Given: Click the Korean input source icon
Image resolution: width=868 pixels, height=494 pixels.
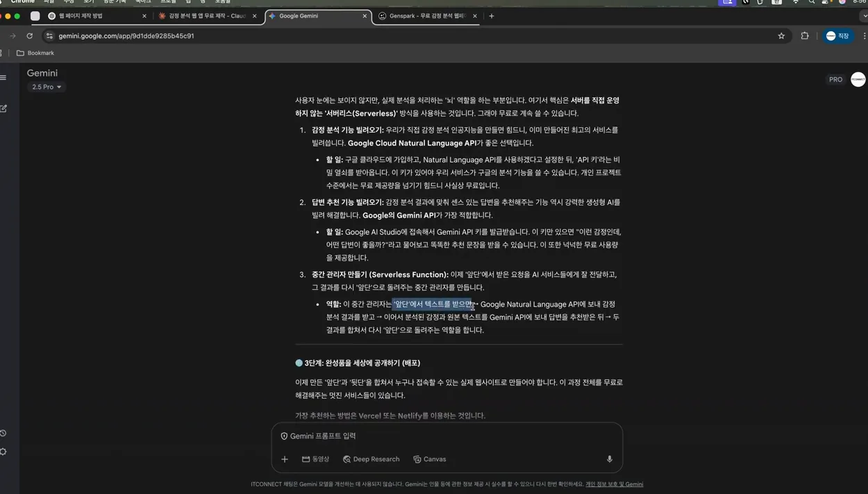Looking at the screenshot, I should tap(777, 2).
